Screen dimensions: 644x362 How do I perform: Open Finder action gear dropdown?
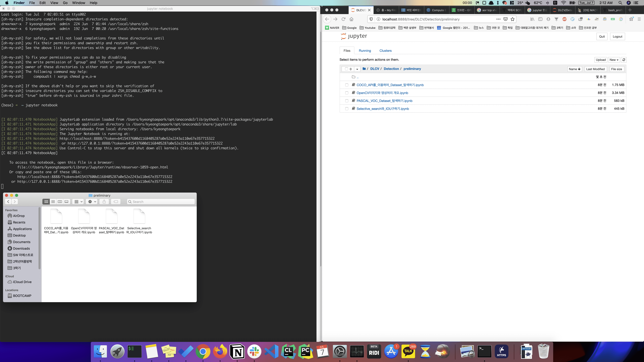click(92, 202)
